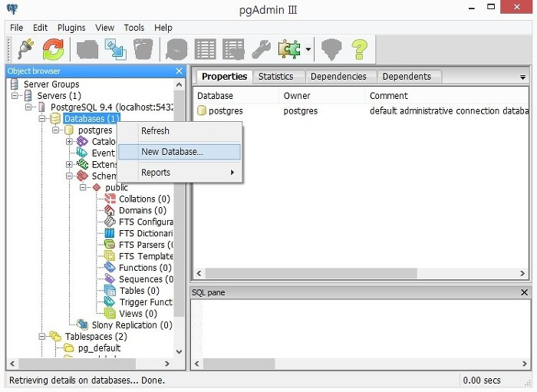Viewport: 537px width, 392px height.
Task: Select the FTS Configurations item
Action: pyautogui.click(x=146, y=222)
